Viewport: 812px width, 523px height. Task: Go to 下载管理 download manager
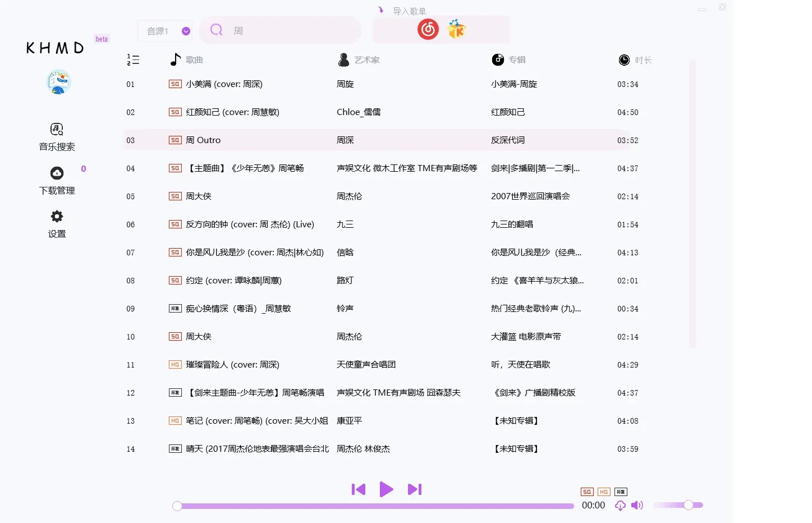56,180
